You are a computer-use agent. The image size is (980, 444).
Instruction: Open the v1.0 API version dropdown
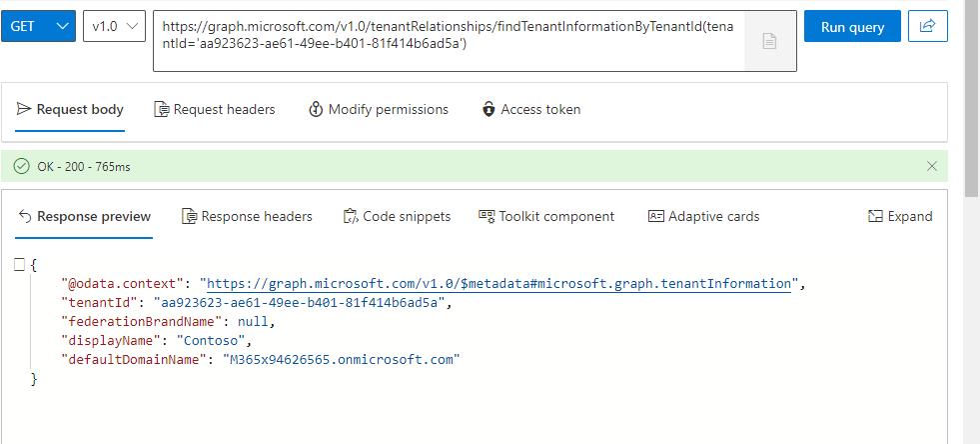tap(114, 26)
